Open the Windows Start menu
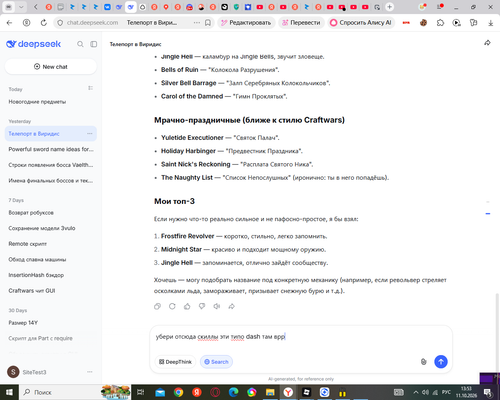Viewport: 500px width, 400px height. [9, 392]
